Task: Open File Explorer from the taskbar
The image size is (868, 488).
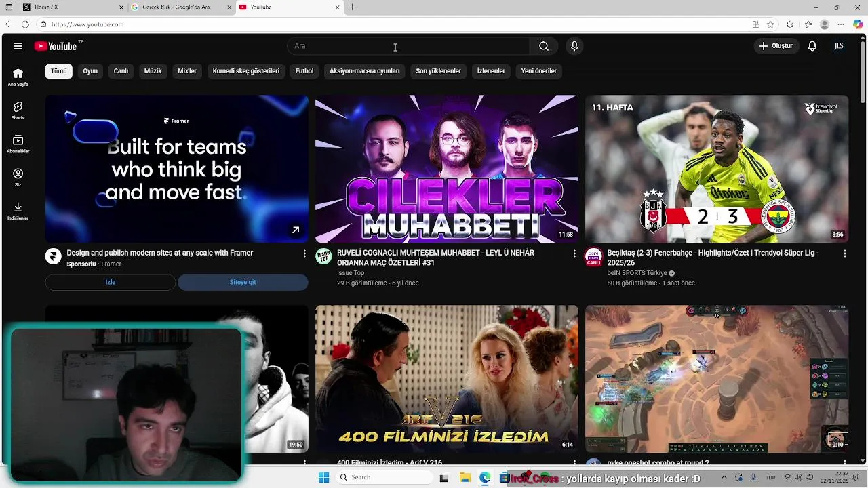Action: point(465,478)
